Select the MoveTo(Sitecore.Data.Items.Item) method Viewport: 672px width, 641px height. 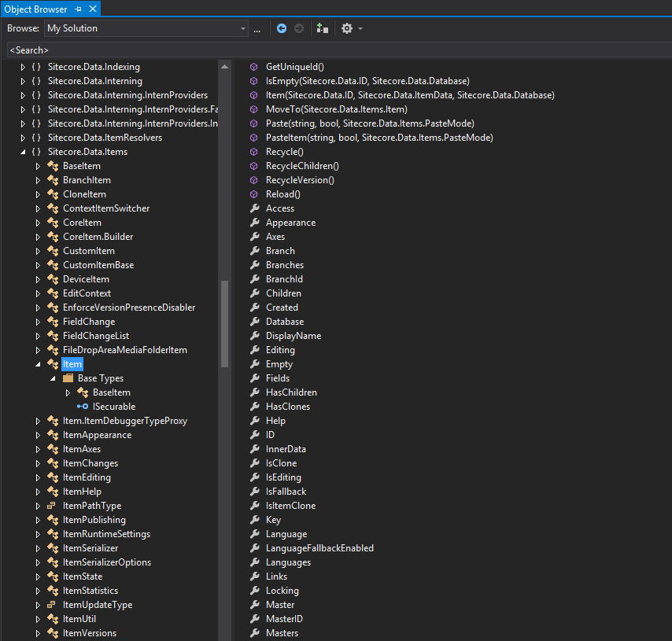pos(337,109)
